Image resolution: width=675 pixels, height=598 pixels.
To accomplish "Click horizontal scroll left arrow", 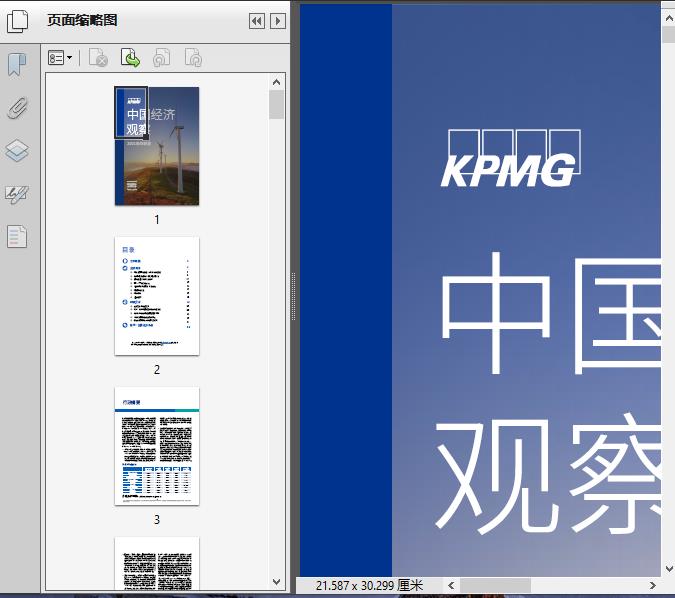I will click(451, 586).
